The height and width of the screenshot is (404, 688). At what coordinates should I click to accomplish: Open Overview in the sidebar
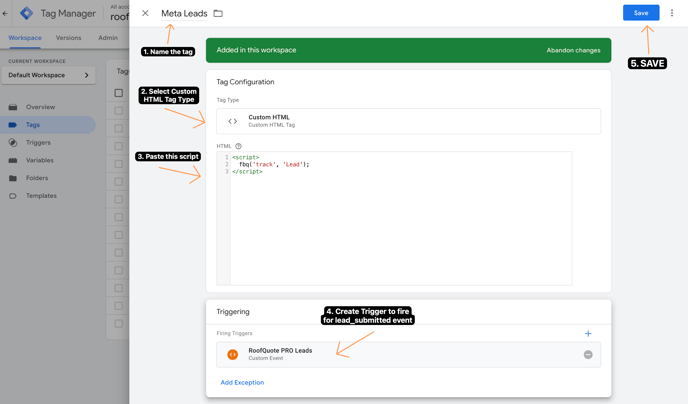coord(40,107)
